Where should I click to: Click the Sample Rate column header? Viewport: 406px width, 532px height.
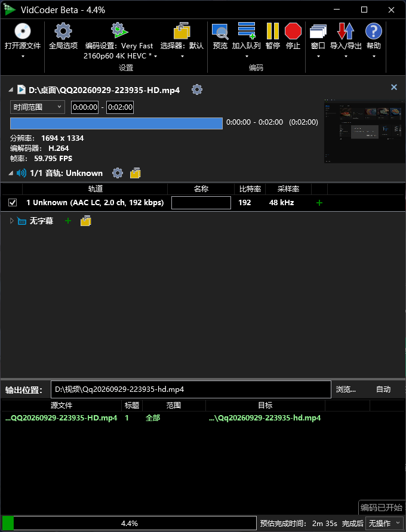288,189
